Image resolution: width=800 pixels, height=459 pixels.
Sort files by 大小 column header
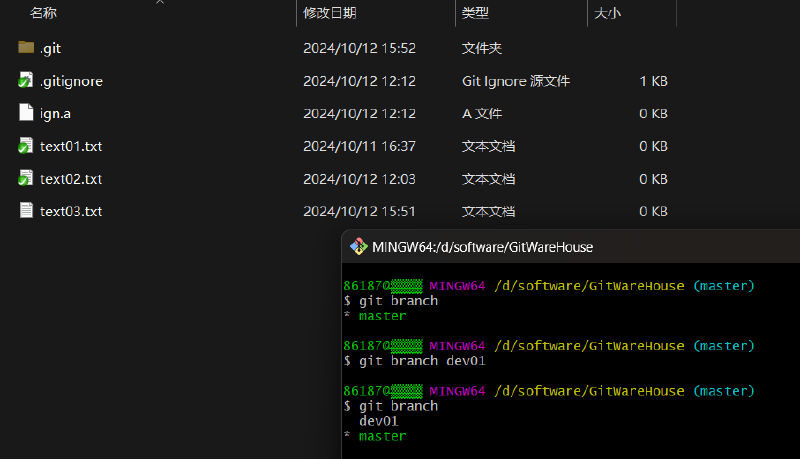(x=607, y=13)
